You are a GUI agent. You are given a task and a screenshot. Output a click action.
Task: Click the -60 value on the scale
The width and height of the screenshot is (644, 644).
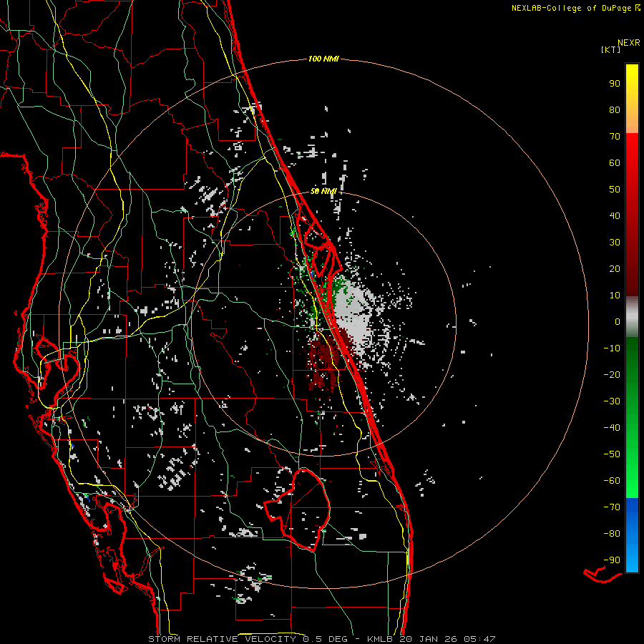612,481
